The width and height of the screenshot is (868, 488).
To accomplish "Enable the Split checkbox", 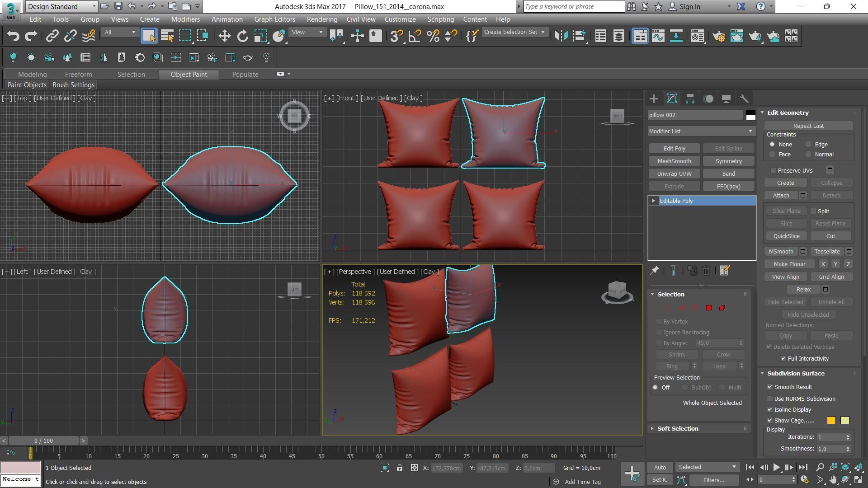I will click(x=813, y=211).
